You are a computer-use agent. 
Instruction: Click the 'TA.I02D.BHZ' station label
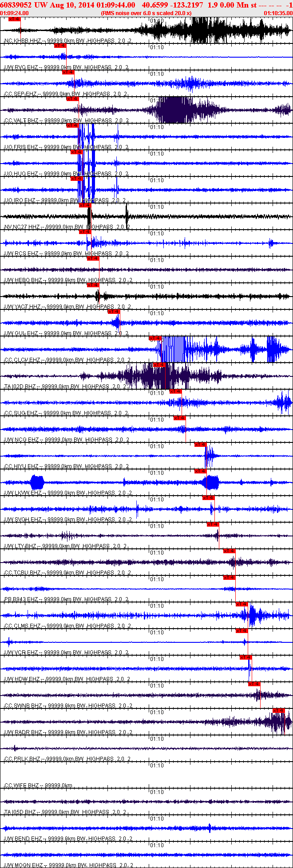coord(20,387)
